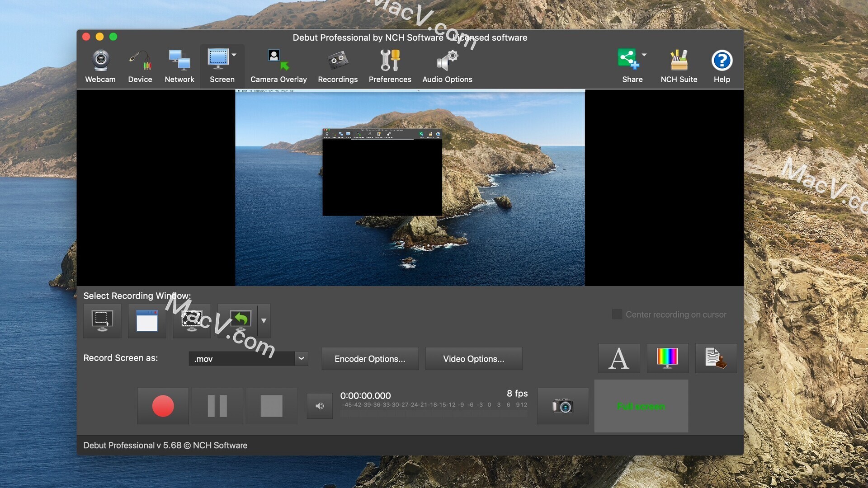Close the Debut window with red button
The width and height of the screenshot is (868, 488).
tap(86, 37)
